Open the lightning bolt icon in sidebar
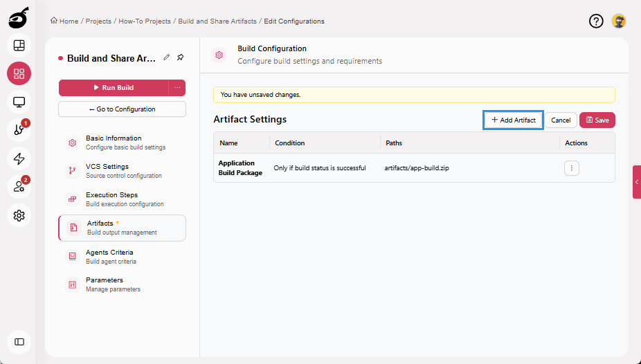This screenshot has height=364, width=641. (19, 158)
